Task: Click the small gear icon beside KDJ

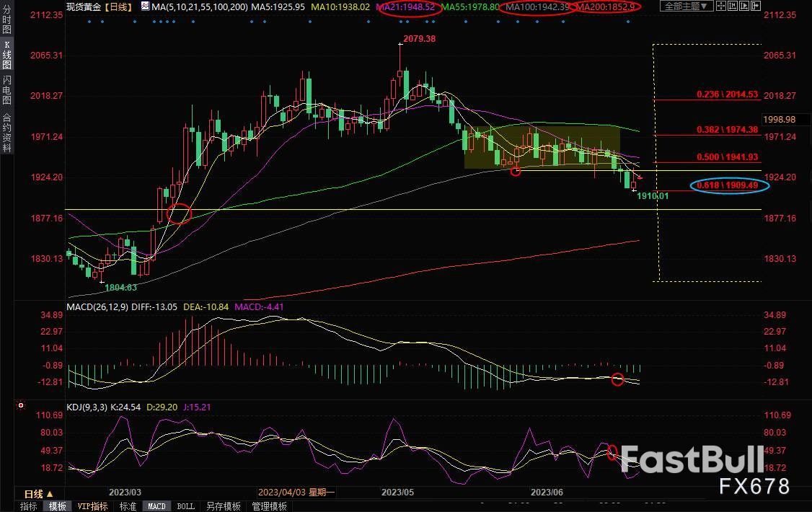Action: pyautogui.click(x=21, y=405)
